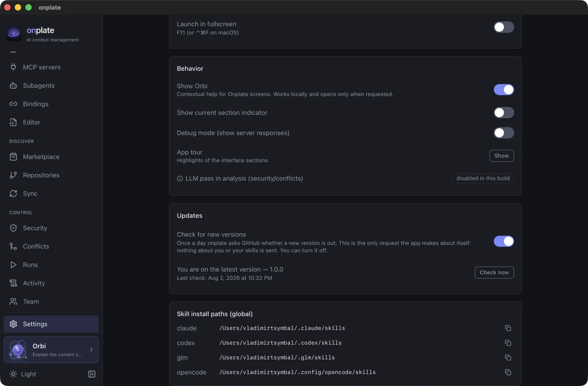Click the Sync arrows icon
The width and height of the screenshot is (588, 386).
(x=13, y=194)
